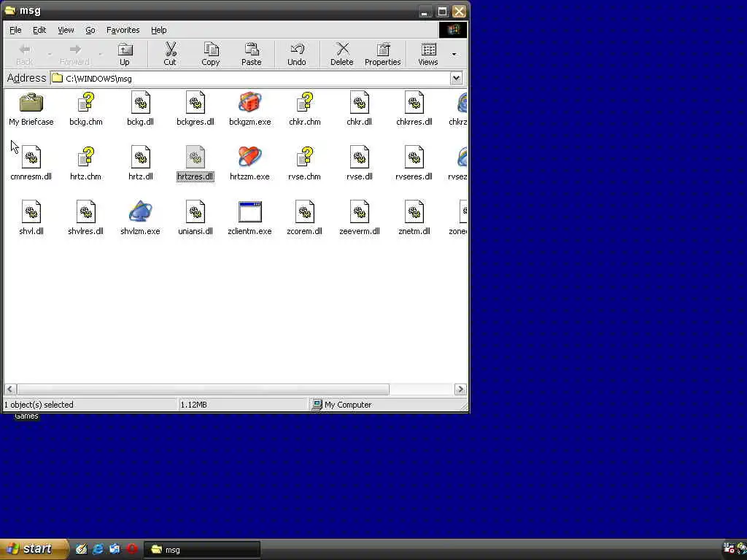Image resolution: width=747 pixels, height=560 pixels.
Task: Expand the Address bar dropdown
Action: 457,78
